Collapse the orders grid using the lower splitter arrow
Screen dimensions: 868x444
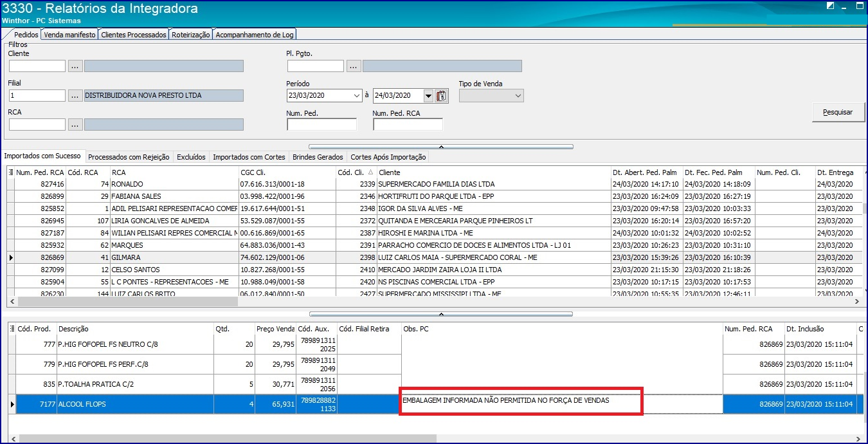(x=441, y=314)
